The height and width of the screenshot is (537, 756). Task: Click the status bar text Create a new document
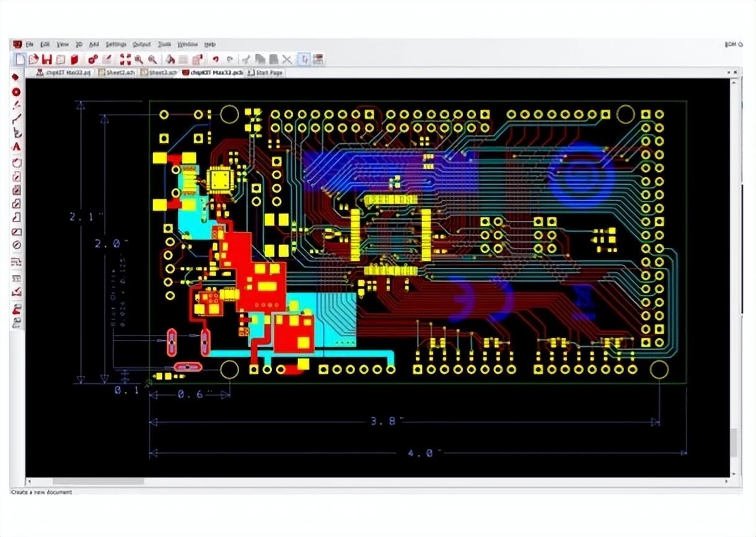[x=42, y=492]
